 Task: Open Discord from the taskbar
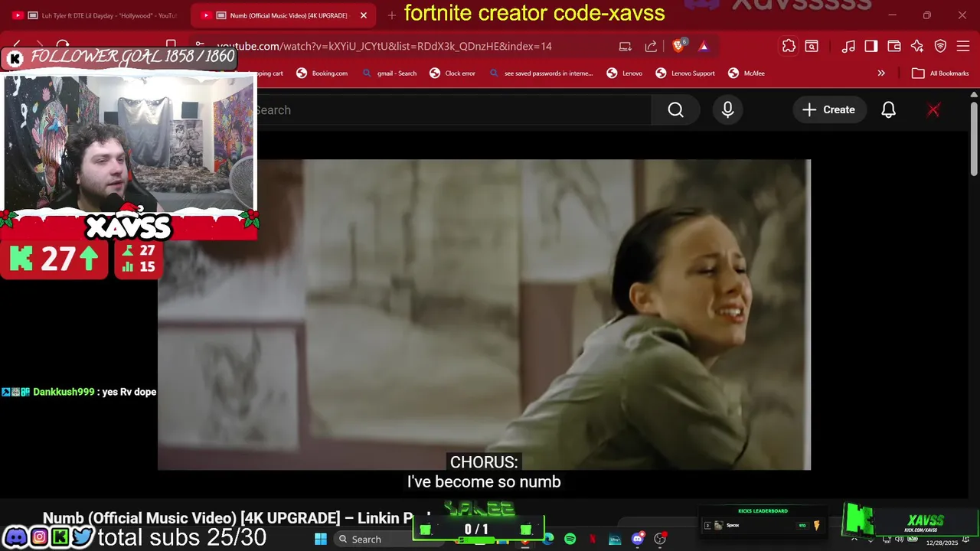click(x=638, y=540)
